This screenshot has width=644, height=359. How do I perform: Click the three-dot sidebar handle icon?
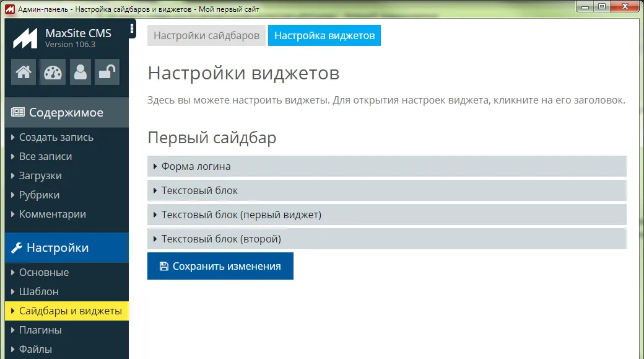(131, 29)
